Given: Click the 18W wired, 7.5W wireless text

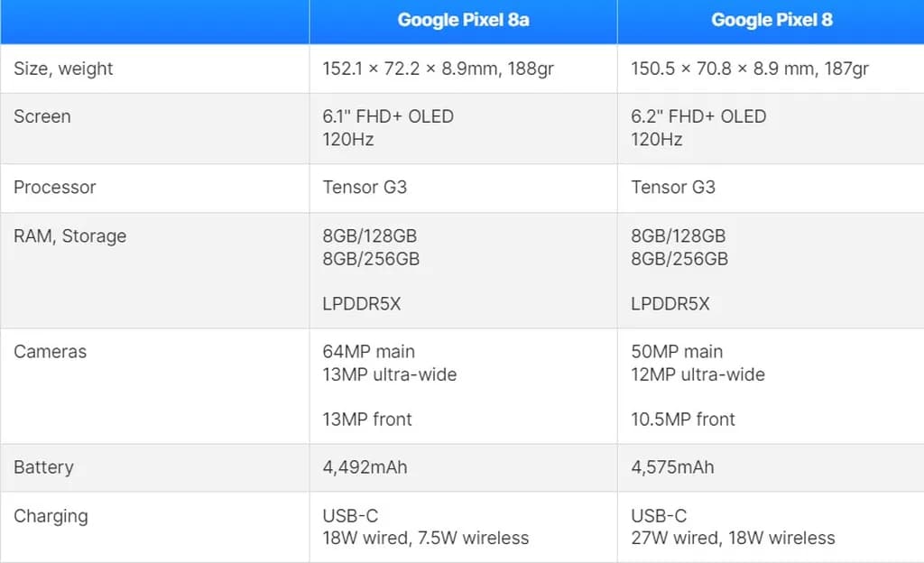Looking at the screenshot, I should 426,538.
